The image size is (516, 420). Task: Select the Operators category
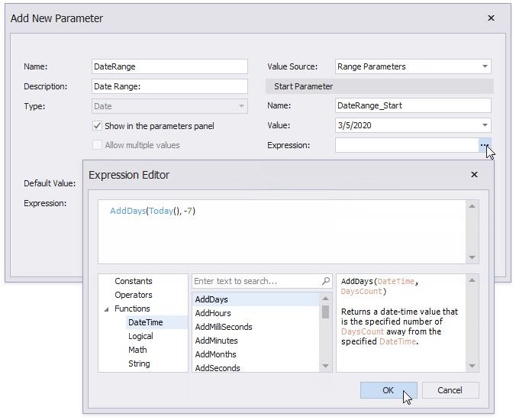(x=133, y=295)
